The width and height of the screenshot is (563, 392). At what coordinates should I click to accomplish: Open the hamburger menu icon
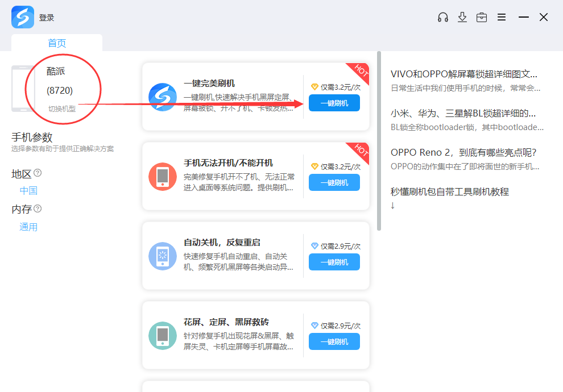(x=502, y=17)
